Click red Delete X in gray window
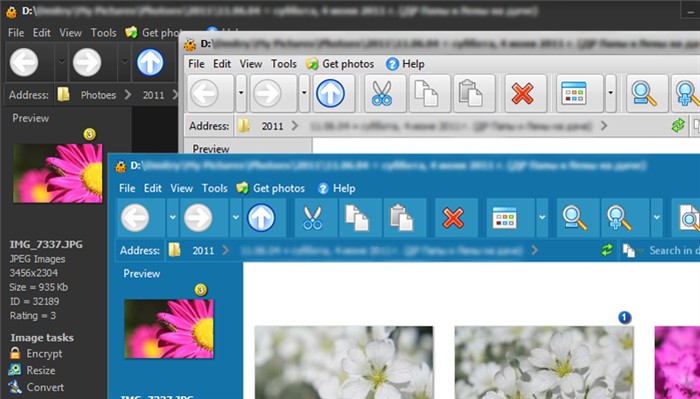The height and width of the screenshot is (399, 700). (522, 94)
